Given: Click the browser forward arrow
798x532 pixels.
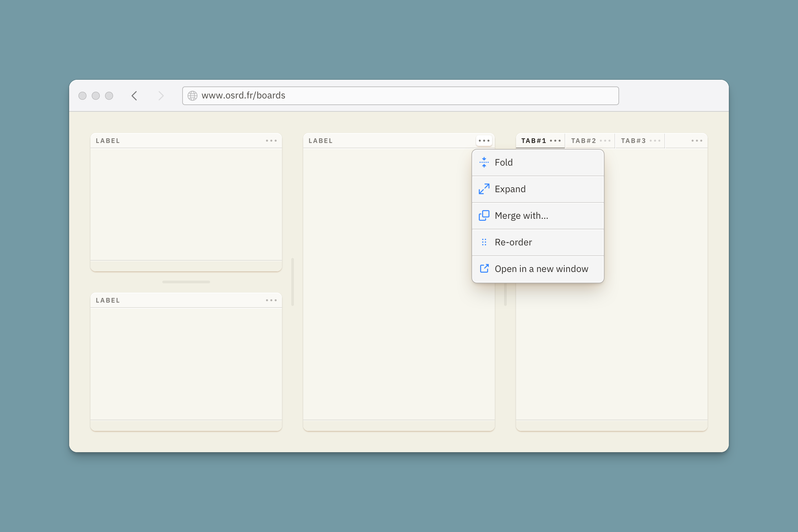Looking at the screenshot, I should coord(161,96).
